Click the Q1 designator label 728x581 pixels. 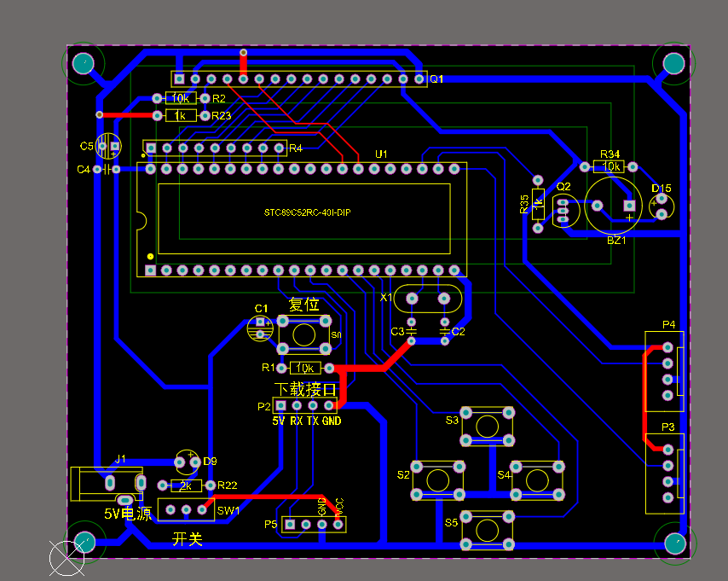436,79
